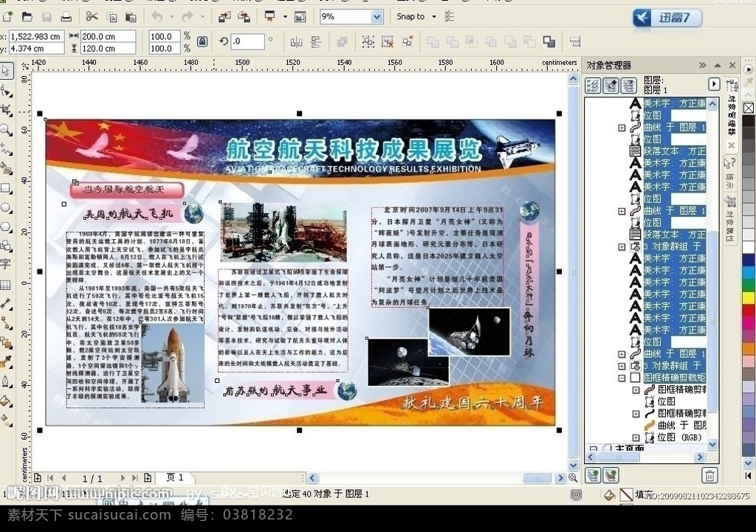Open Object Manager flyout options arrow
The height and width of the screenshot is (532, 756).
(714, 84)
